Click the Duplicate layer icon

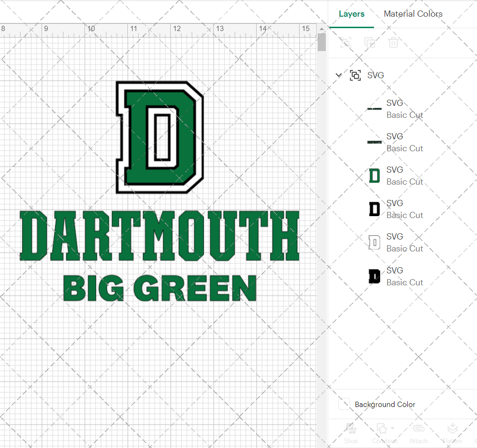[369, 42]
